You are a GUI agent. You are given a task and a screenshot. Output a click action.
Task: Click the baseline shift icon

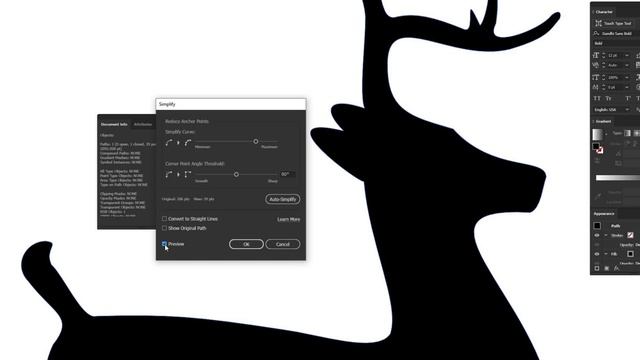596,87
